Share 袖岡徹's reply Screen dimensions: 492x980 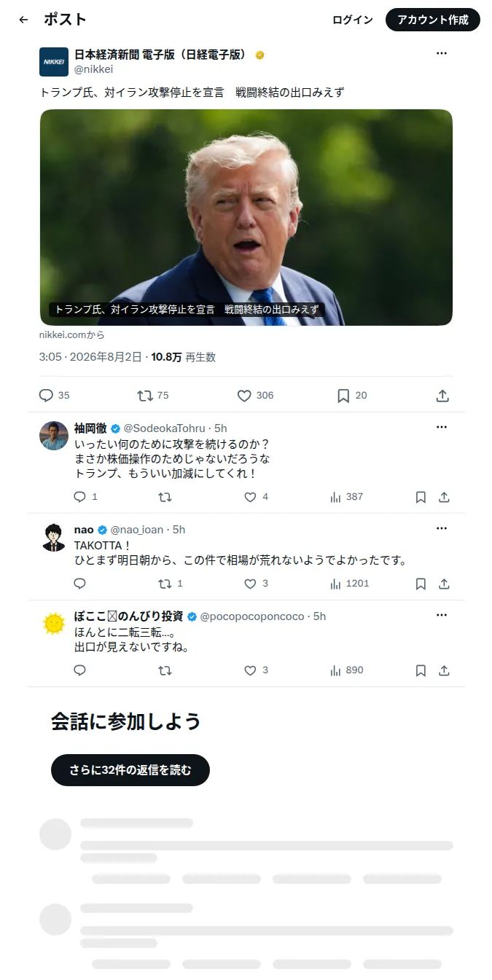point(444,497)
